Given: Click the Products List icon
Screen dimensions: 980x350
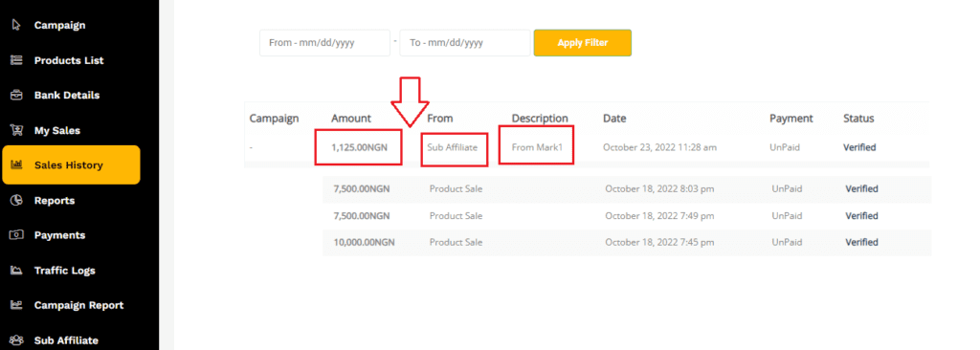Looking at the screenshot, I should [17, 60].
